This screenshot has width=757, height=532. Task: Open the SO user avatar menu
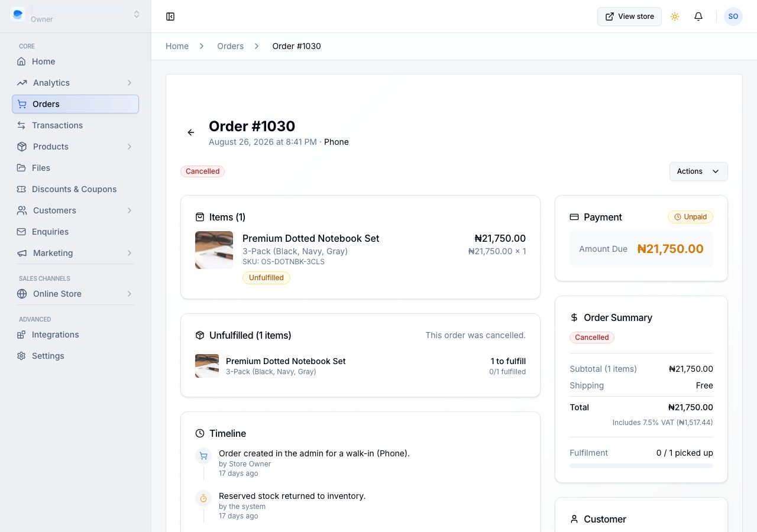coord(733,17)
